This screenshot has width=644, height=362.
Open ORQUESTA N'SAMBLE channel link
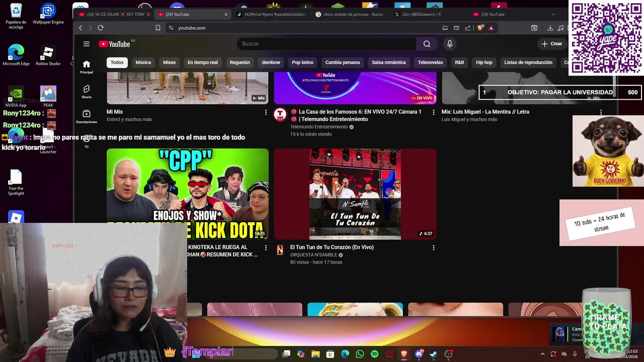pyautogui.click(x=313, y=255)
